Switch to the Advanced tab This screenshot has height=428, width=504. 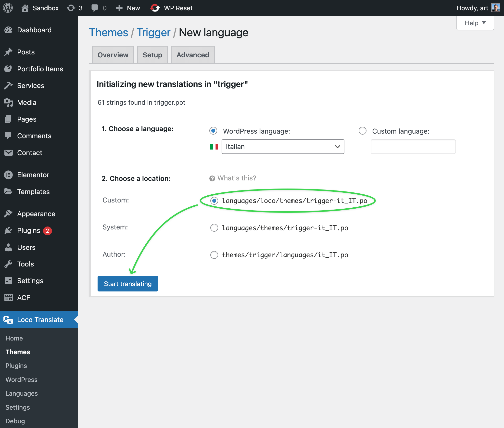(x=193, y=55)
